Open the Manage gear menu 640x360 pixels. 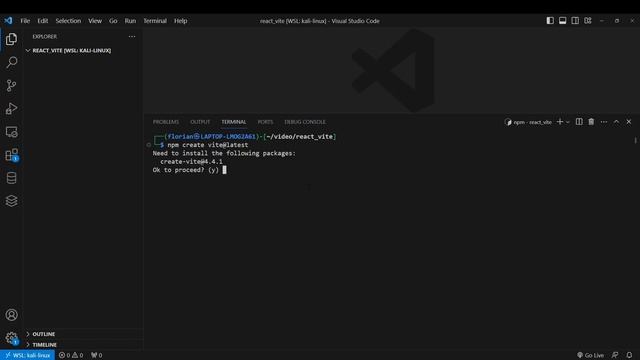pos(11,338)
